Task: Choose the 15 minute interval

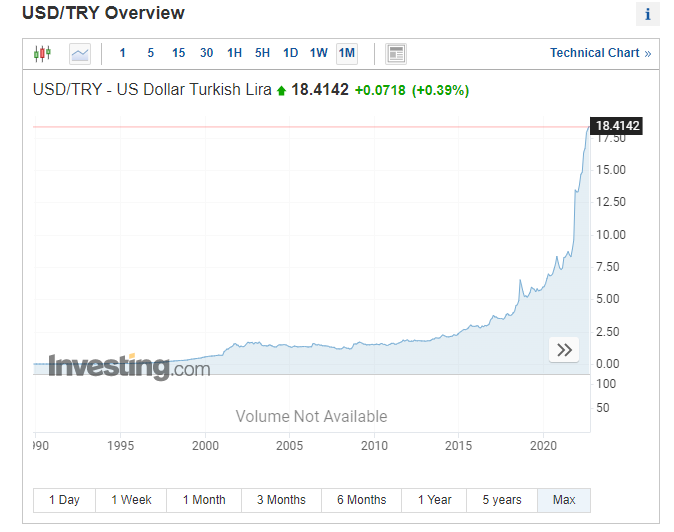Action: 178,53
